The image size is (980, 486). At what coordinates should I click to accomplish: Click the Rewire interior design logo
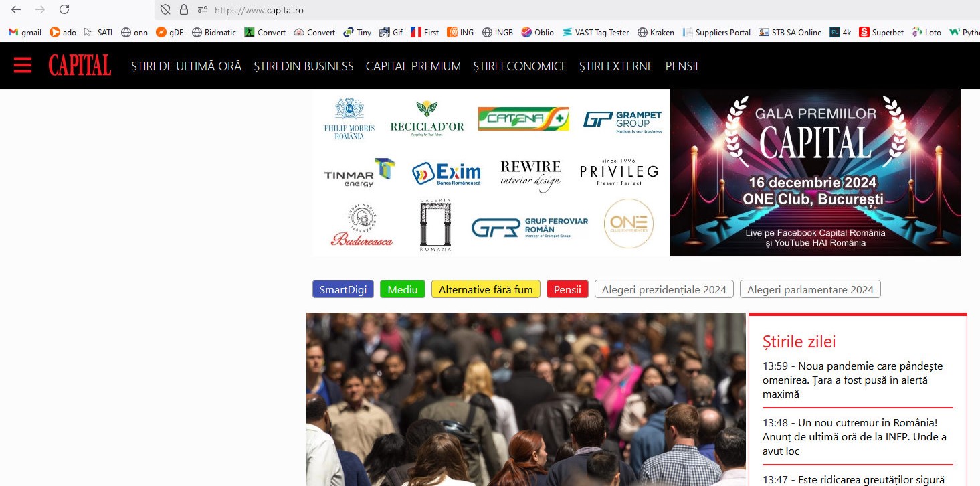pos(530,176)
